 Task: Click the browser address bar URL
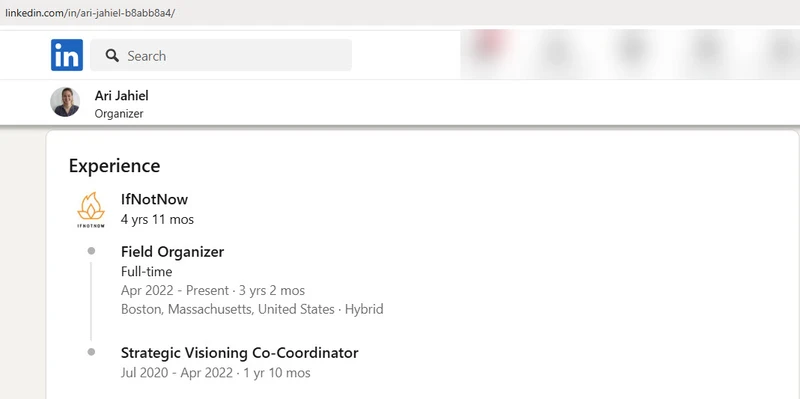click(x=90, y=13)
